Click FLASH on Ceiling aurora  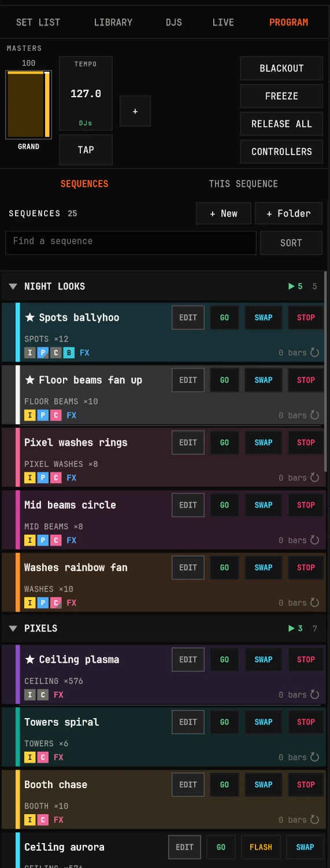(261, 847)
